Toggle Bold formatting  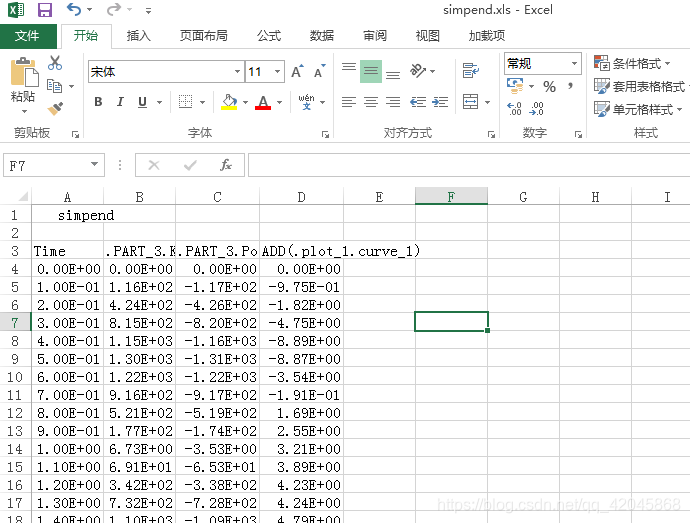pyautogui.click(x=98, y=102)
